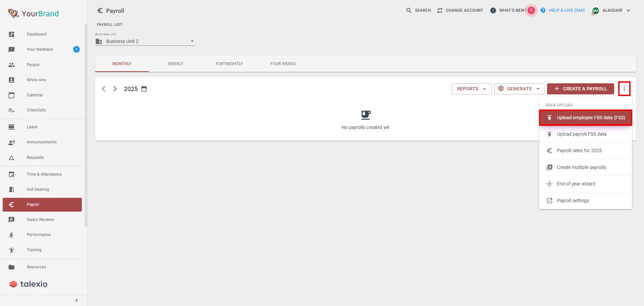
Task: Open Salary Reviews icon
Action: point(11,220)
